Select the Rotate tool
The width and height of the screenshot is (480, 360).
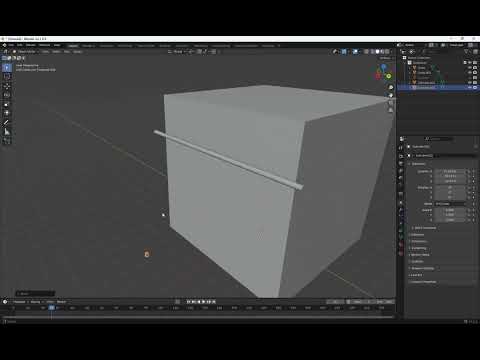pos(7,95)
